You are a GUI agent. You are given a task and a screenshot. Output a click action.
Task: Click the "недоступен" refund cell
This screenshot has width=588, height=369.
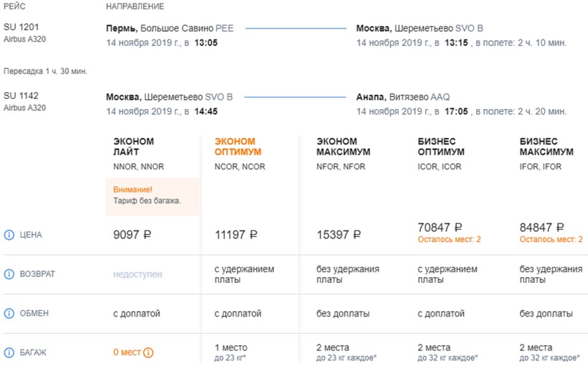click(138, 274)
